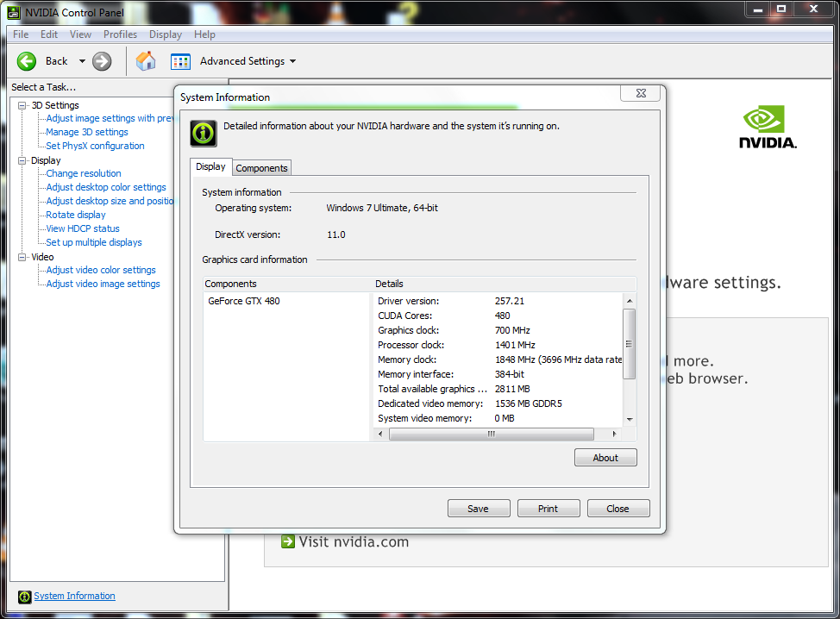
Task: Click the NVIDIA logo
Action: (x=768, y=128)
